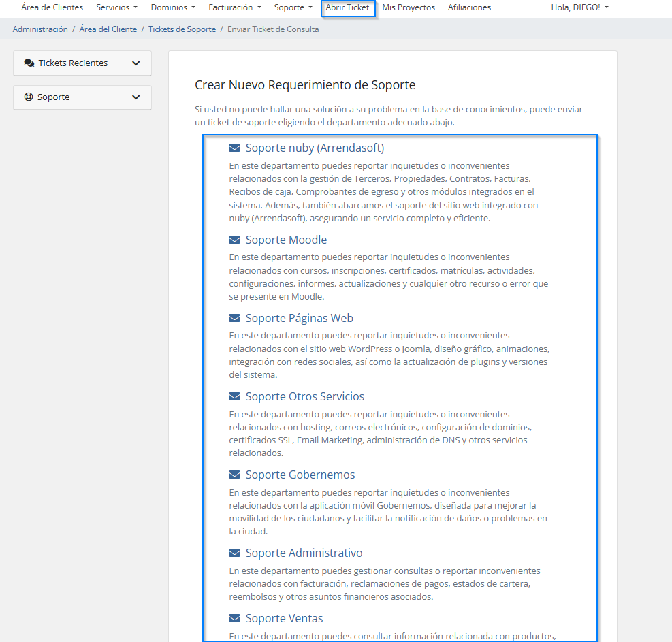Click envelope icon beside Soporte Moodle
Screen dimensions: 672x642
pos(234,240)
